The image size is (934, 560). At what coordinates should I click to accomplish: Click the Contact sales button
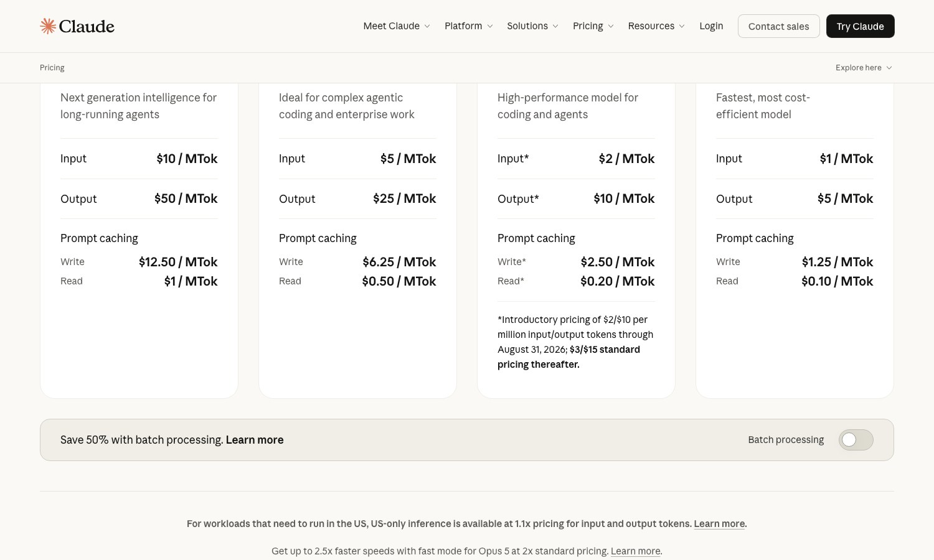tap(779, 26)
